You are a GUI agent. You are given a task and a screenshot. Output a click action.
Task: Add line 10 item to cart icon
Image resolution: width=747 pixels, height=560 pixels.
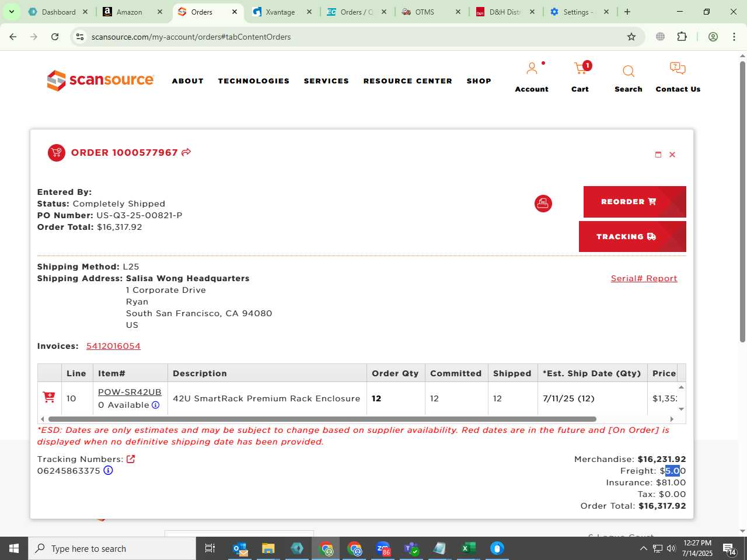[x=49, y=397]
